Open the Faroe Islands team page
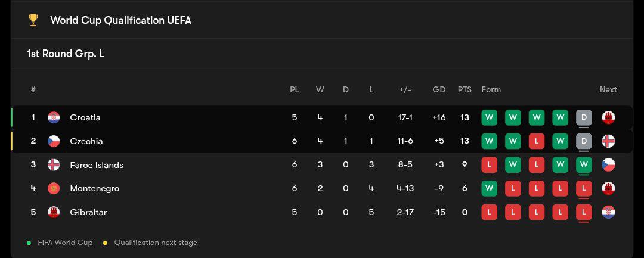 pyautogui.click(x=97, y=165)
